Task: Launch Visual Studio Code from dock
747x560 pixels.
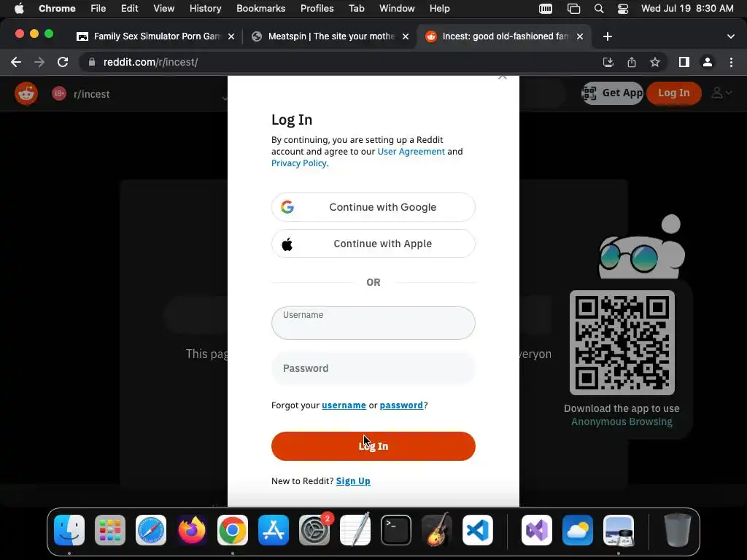Action: 478,530
